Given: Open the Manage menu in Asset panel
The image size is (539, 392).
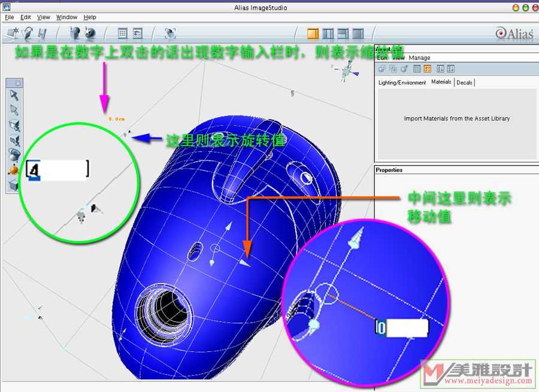Looking at the screenshot, I should [419, 57].
